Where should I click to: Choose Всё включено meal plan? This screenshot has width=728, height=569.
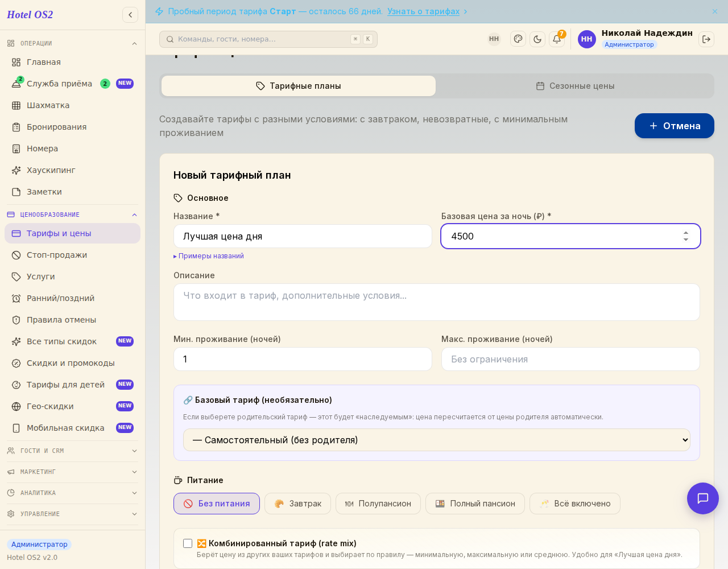point(575,504)
